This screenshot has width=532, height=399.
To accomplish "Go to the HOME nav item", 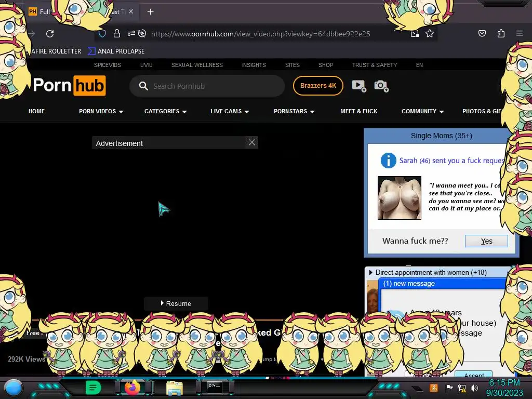I will 37,111.
